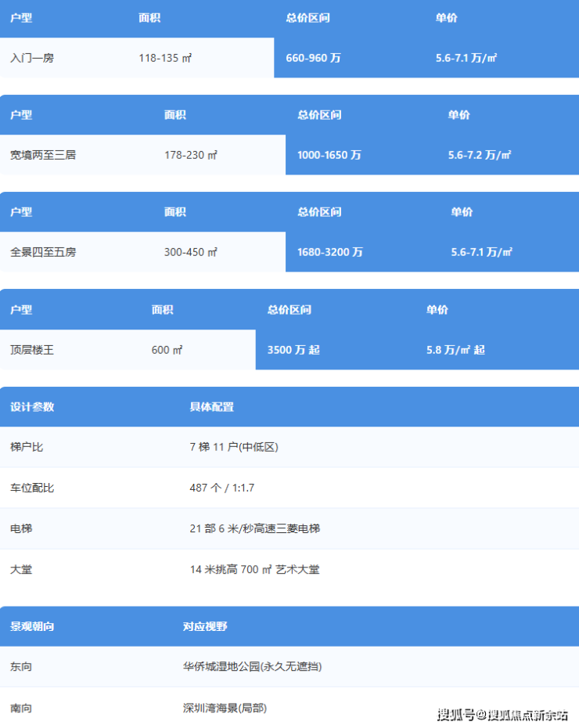Click the 景观朝向 column header
This screenshot has width=579, height=728.
coord(32,627)
